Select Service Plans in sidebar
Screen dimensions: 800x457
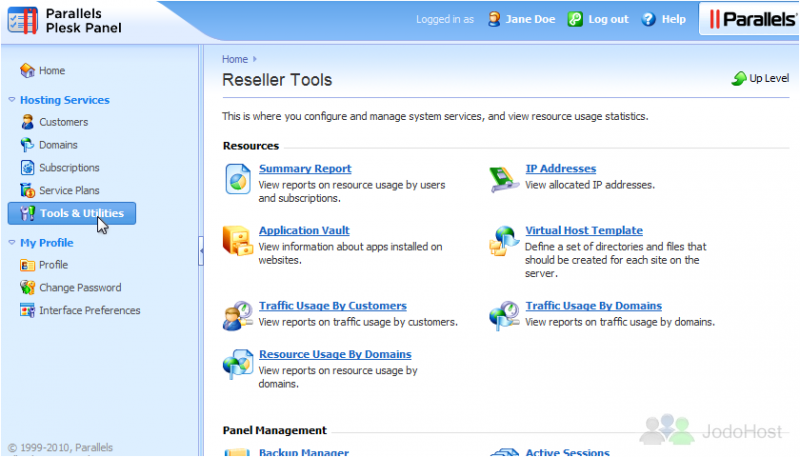pyautogui.click(x=69, y=190)
